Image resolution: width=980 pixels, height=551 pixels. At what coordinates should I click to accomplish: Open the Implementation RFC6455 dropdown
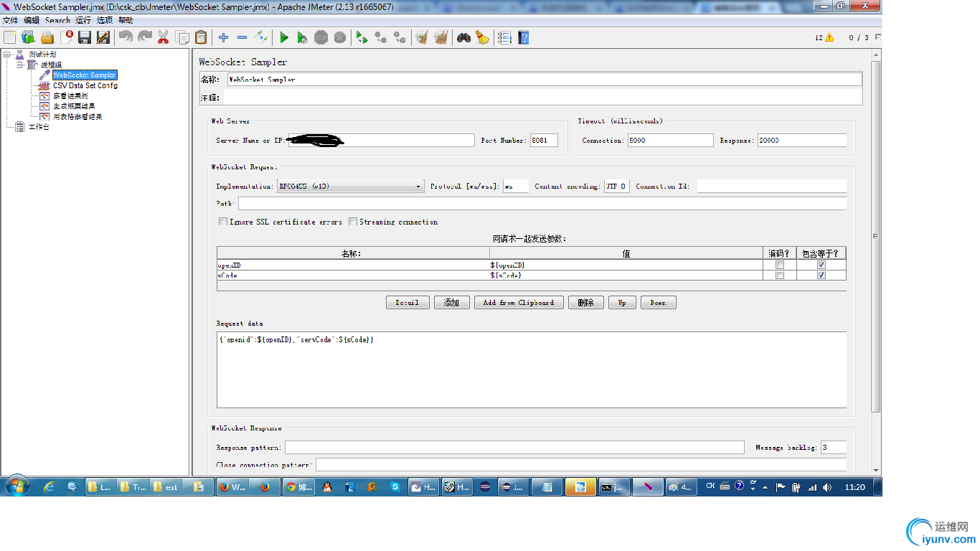point(351,187)
